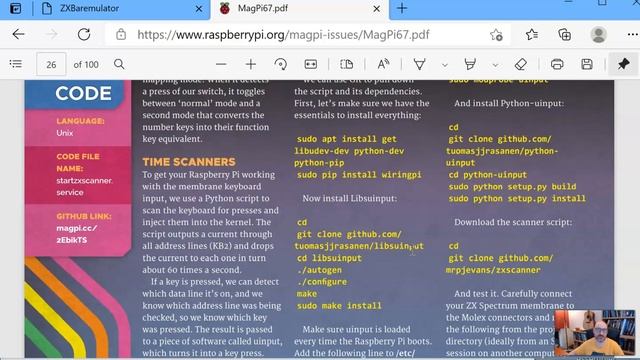Open browser Settings and more menu
This screenshot has height=360, width=640.
(632, 35)
